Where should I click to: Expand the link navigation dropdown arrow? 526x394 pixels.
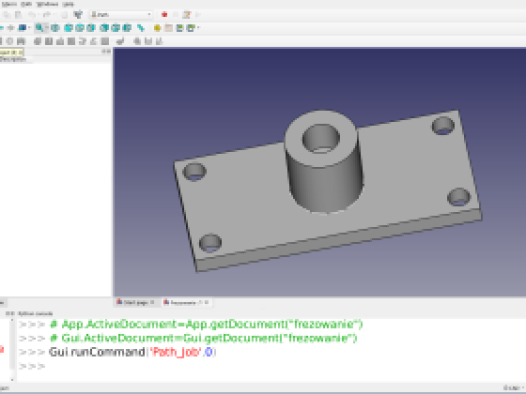[199, 28]
